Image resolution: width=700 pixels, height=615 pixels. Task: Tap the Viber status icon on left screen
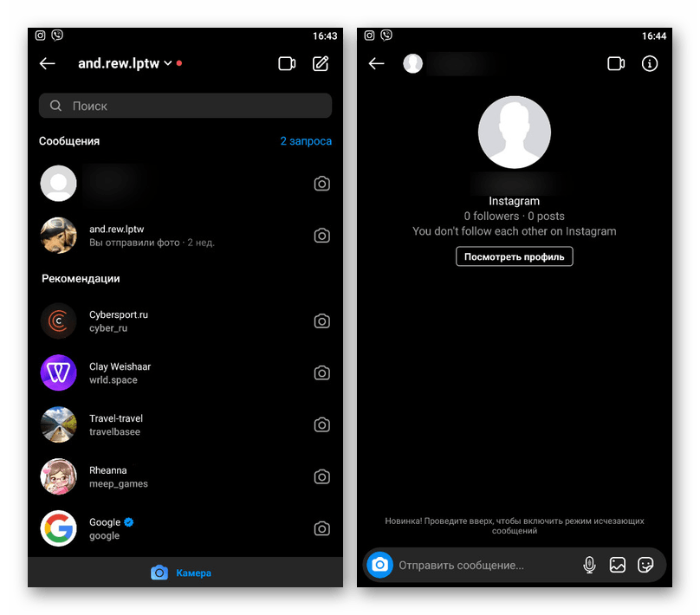57,36
